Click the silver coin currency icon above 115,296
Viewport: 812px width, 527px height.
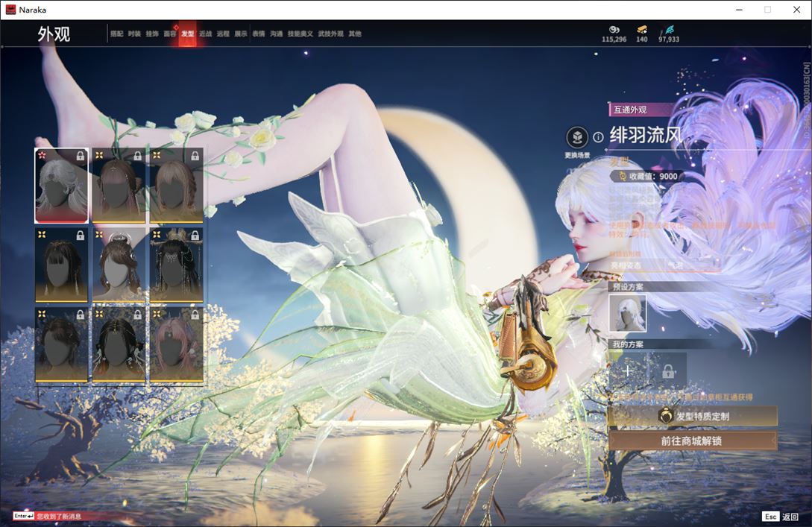coord(614,30)
